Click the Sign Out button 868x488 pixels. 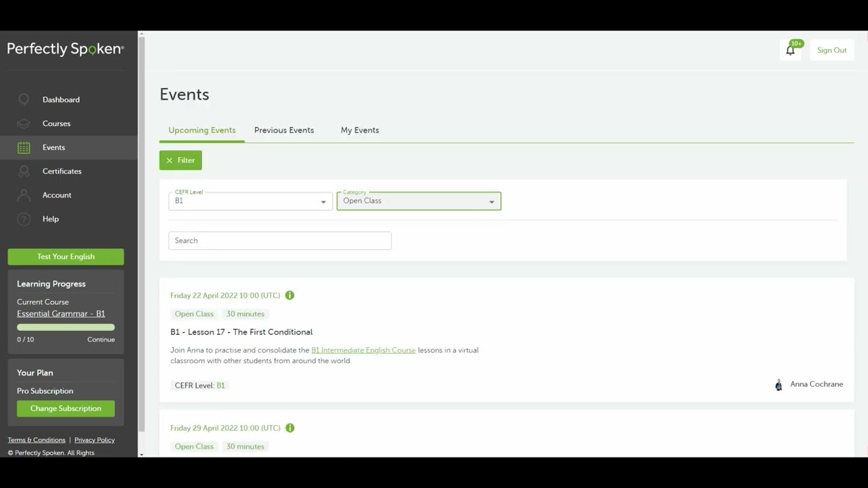pos(832,50)
